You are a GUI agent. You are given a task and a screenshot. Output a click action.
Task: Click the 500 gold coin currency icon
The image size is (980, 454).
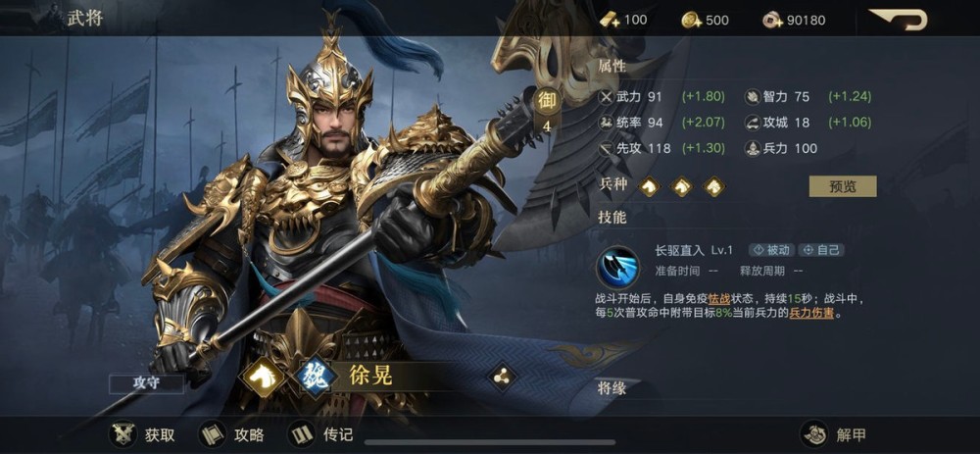pyautogui.click(x=692, y=20)
